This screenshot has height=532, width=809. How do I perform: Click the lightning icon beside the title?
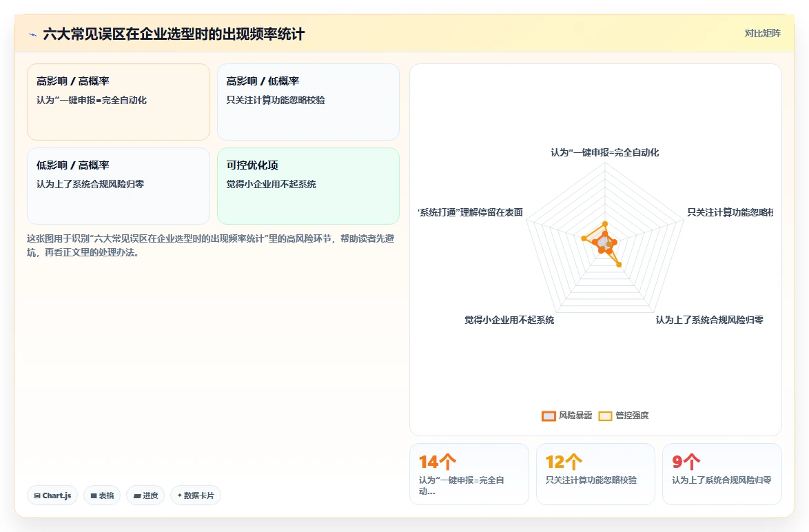[x=32, y=34]
